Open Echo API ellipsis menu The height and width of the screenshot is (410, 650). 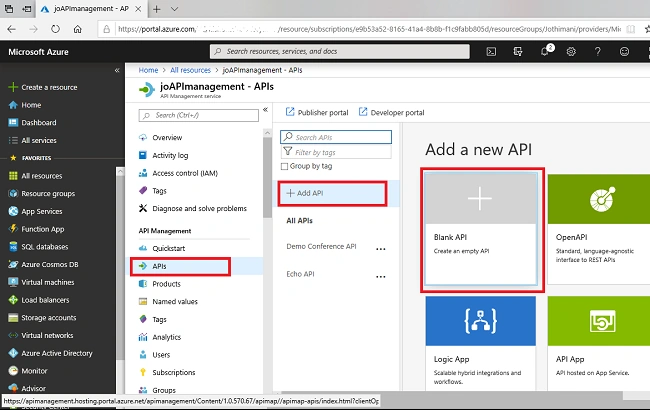[x=381, y=277]
